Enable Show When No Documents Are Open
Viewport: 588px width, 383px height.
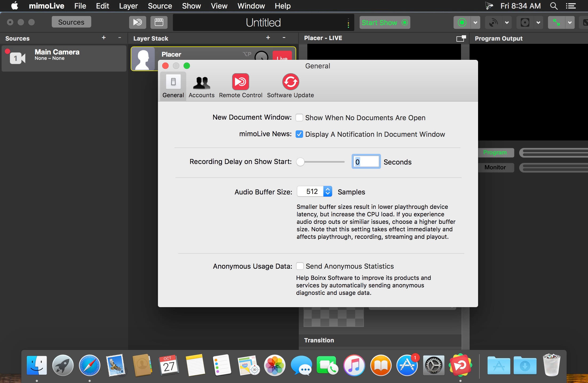point(299,118)
